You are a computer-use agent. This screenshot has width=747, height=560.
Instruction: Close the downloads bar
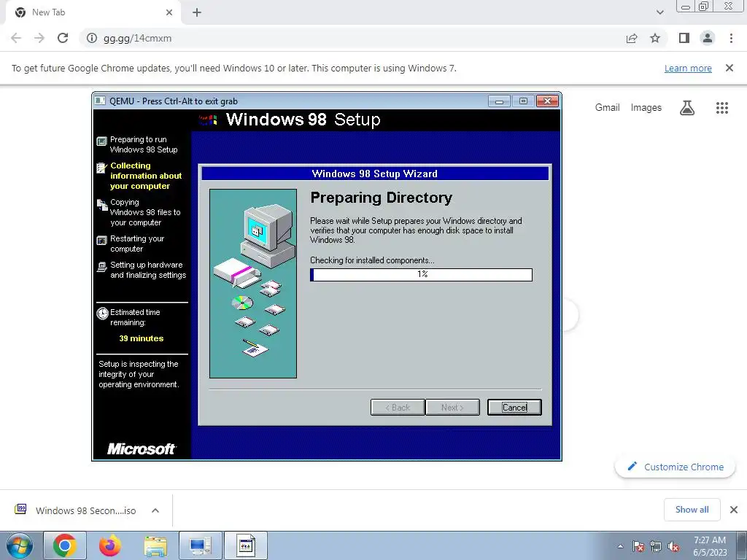734,510
